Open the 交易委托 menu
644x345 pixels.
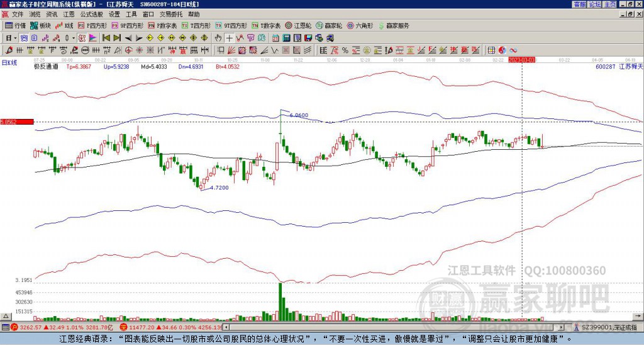(x=171, y=14)
